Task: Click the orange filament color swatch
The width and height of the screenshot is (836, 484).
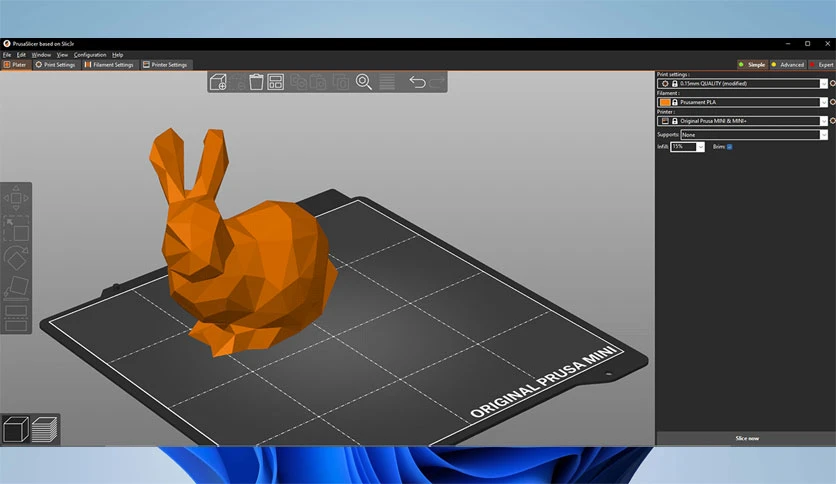Action: (665, 102)
